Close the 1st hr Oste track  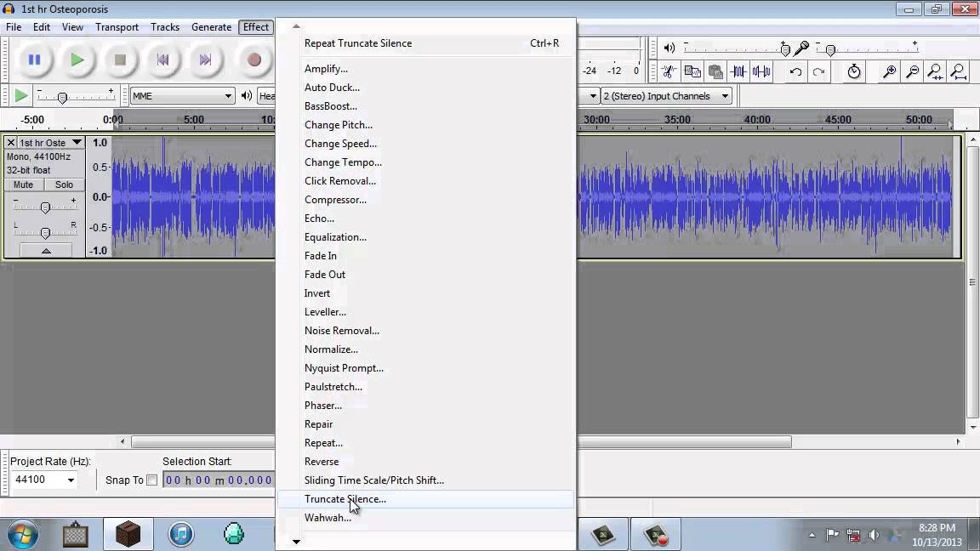pos(10,143)
